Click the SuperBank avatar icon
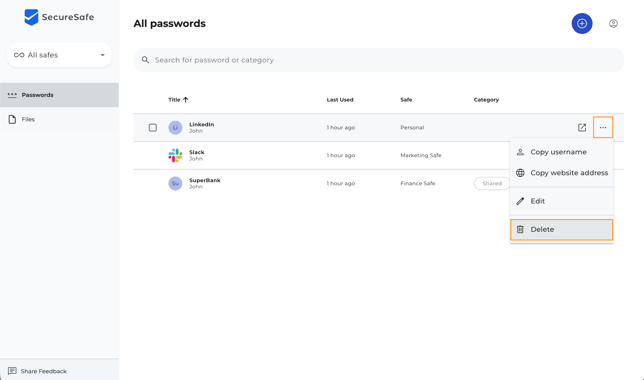Screen dimensions: 644x380 175,183
